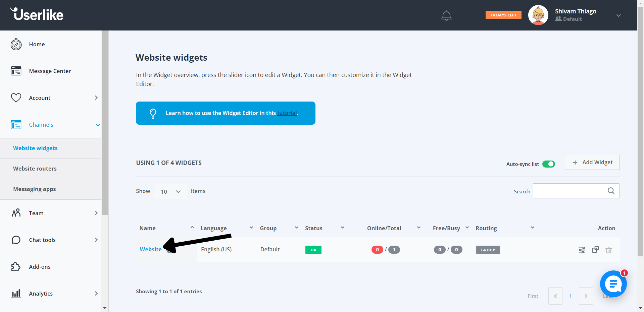The width and height of the screenshot is (644, 312).
Task: Click the Userlike logo
Action: click(37, 14)
